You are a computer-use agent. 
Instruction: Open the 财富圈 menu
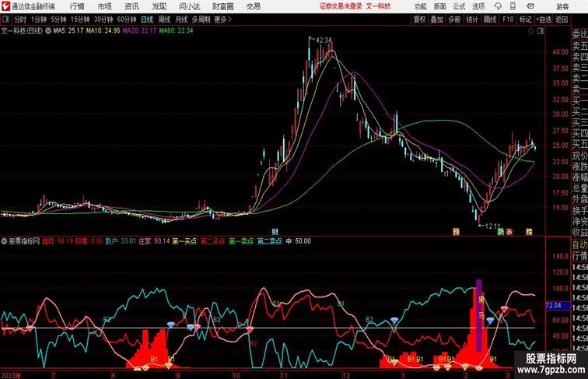point(222,6)
